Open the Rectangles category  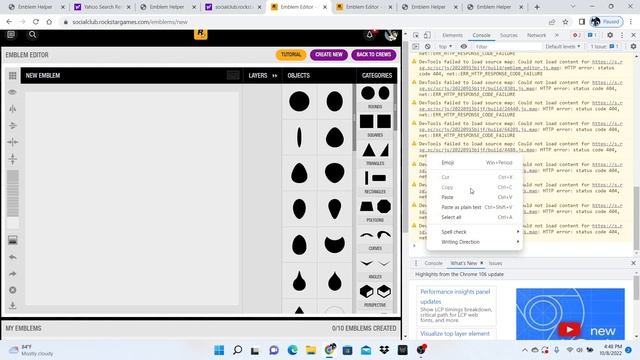[375, 182]
